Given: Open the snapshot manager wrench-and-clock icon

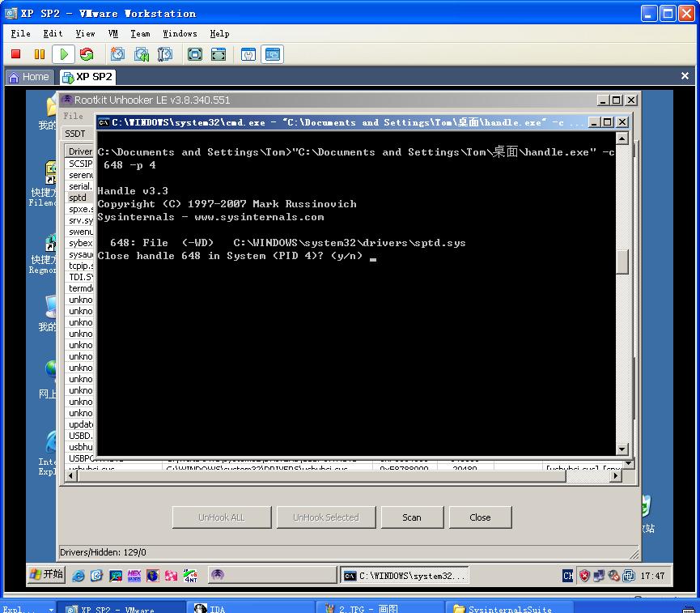Looking at the screenshot, I should coord(165,54).
